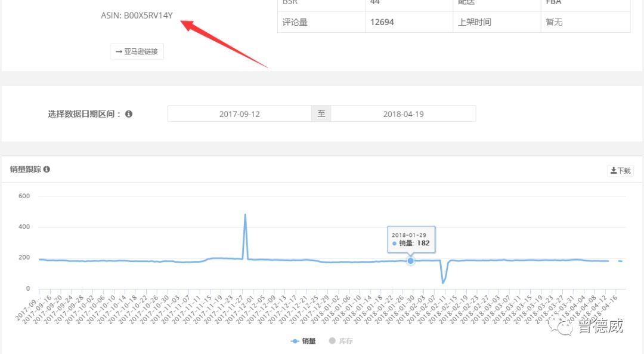Toggle the 销量 series in the legend
Screen dimensions: 644x354
(304, 341)
